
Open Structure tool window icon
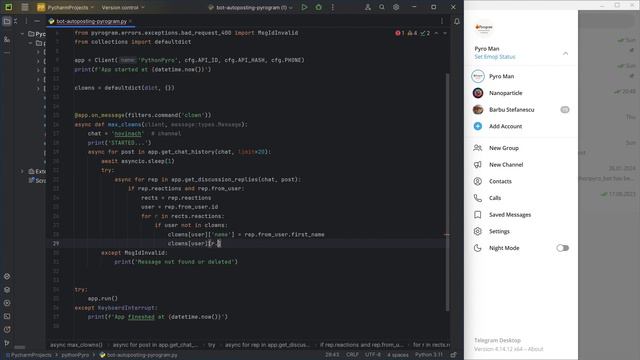click(7, 39)
